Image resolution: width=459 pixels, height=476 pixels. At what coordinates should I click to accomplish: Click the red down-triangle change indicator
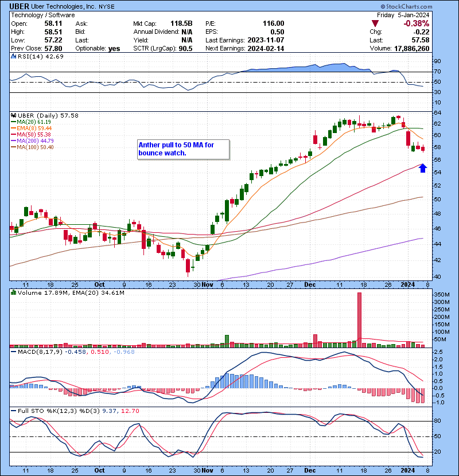click(x=375, y=24)
